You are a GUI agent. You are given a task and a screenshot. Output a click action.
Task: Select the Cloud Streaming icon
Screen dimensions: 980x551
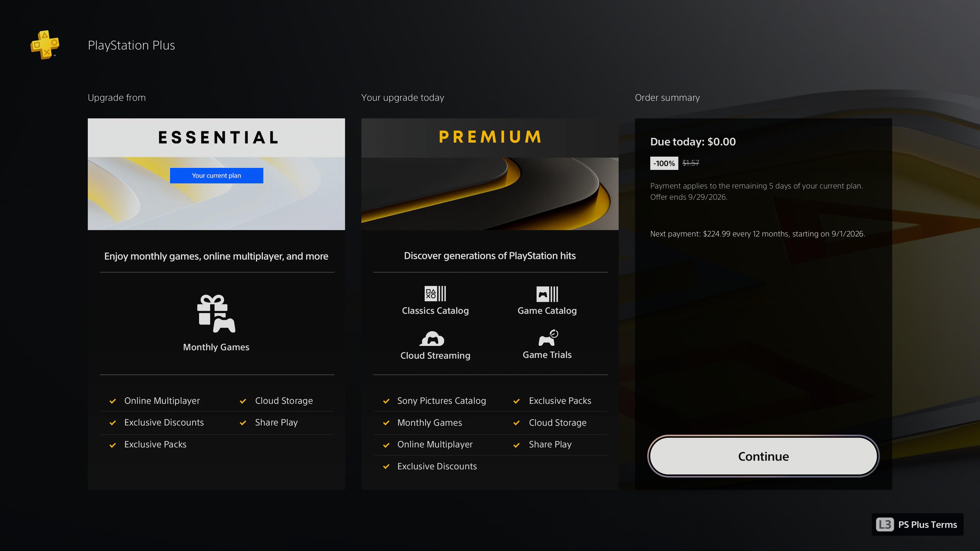click(x=432, y=339)
